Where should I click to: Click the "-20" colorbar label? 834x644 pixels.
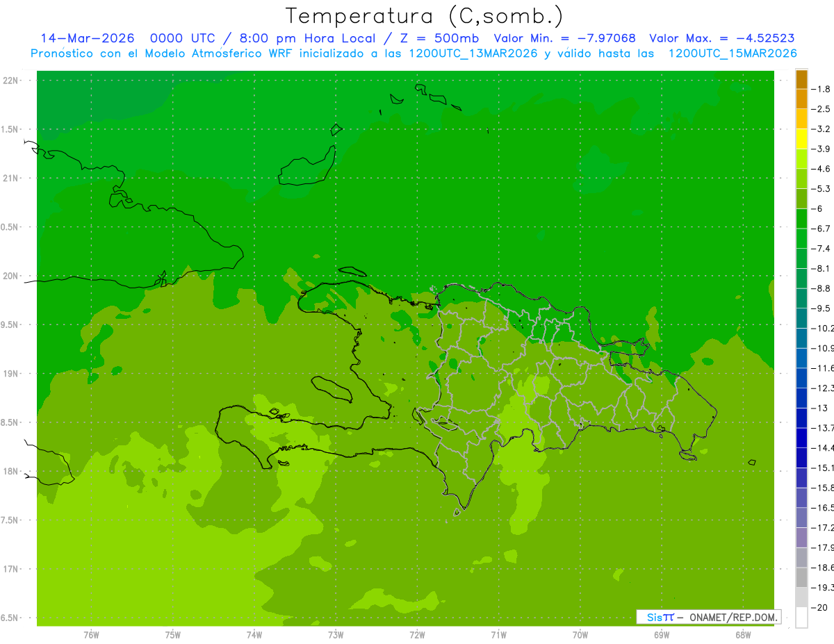tap(820, 607)
